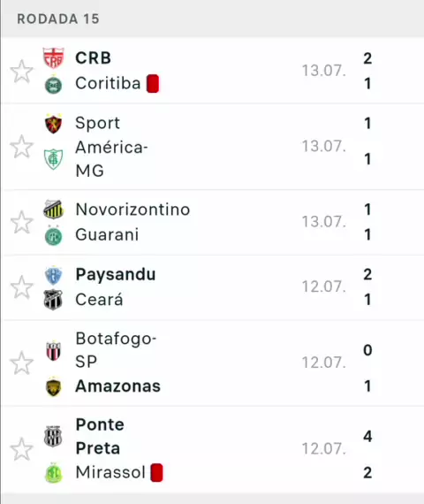Open the Botafogo-SP team name link
The width and height of the screenshot is (424, 504).
[116, 350]
